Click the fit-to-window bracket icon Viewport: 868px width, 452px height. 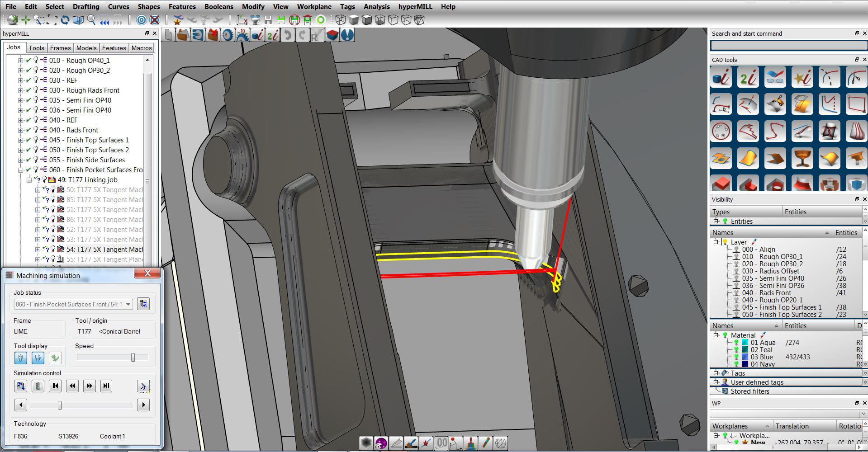(52, 20)
